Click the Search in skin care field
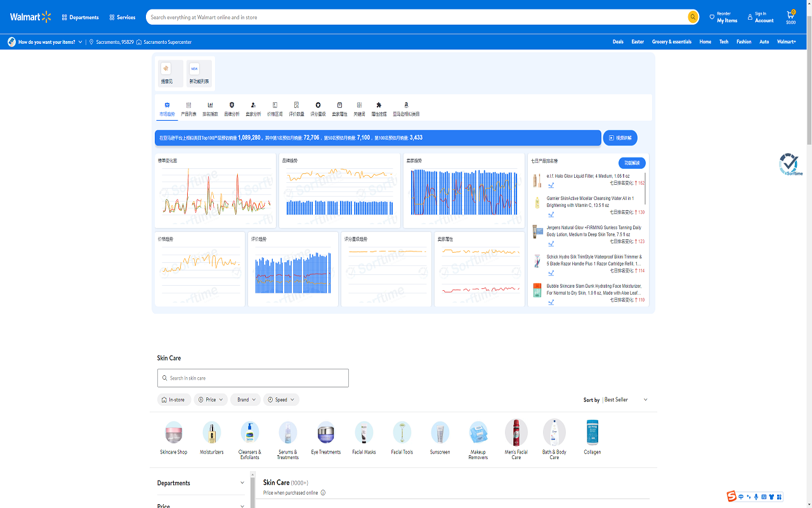This screenshot has height=508, width=812. (x=252, y=378)
